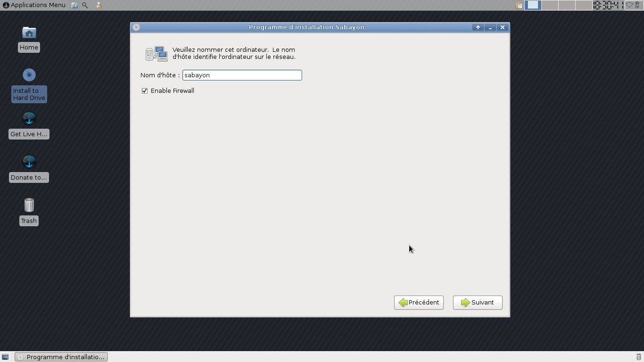Click the Suivant next button

point(478,303)
